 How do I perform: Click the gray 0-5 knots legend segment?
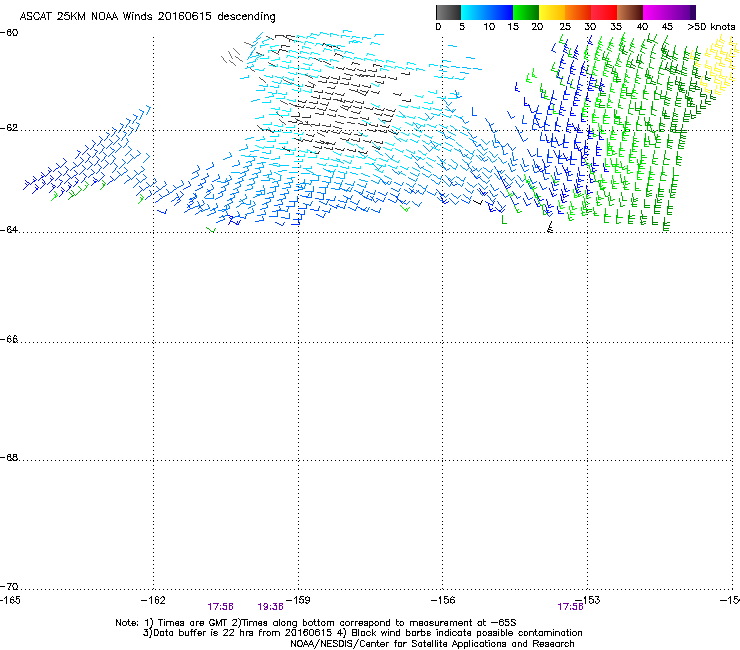coord(448,12)
